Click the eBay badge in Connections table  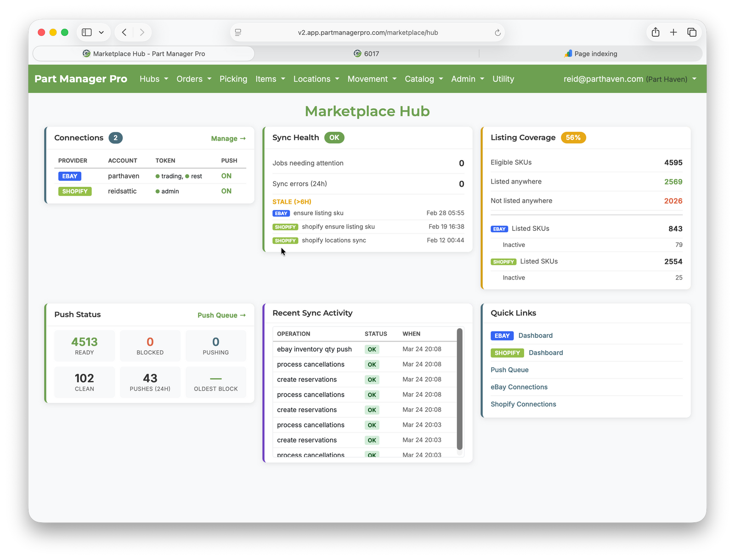point(70,176)
